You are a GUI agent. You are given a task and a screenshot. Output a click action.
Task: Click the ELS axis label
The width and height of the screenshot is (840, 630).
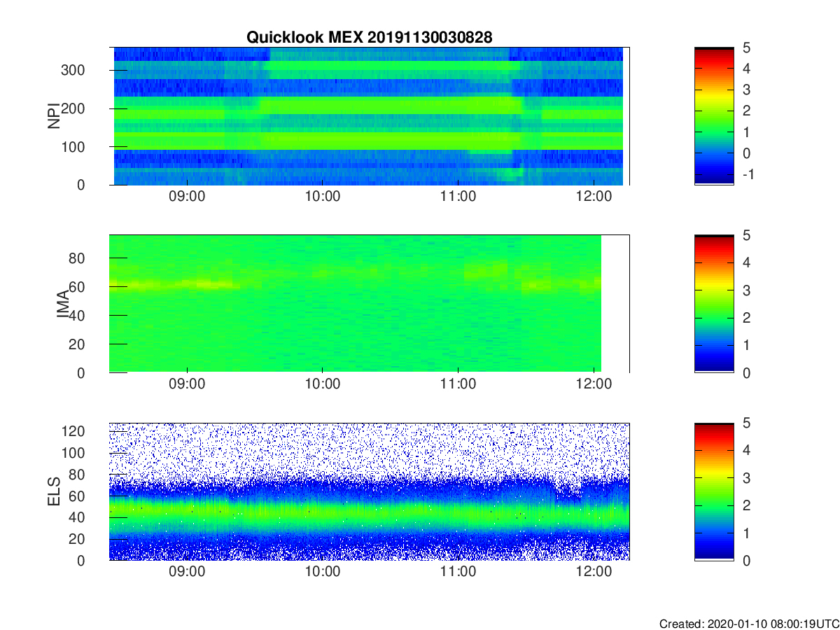52,491
